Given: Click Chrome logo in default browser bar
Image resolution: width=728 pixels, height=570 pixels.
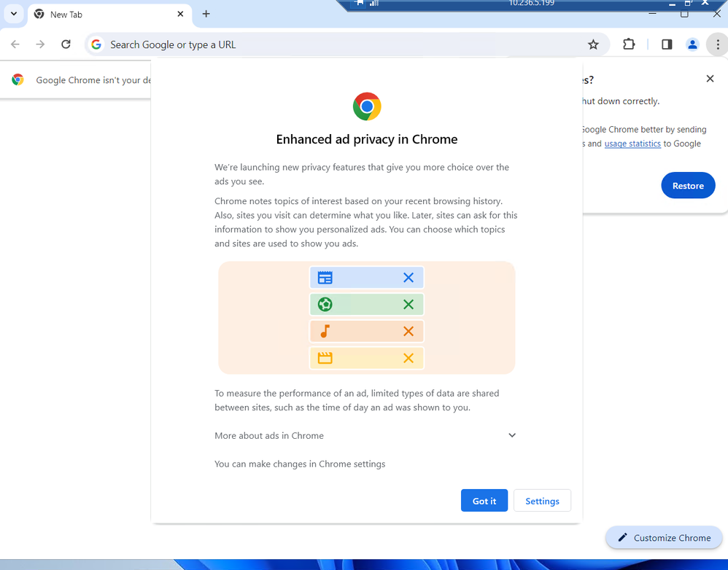Looking at the screenshot, I should pos(18,79).
